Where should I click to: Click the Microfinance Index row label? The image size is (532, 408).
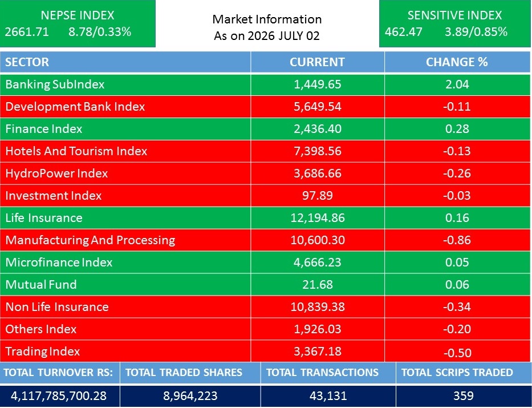coord(59,262)
